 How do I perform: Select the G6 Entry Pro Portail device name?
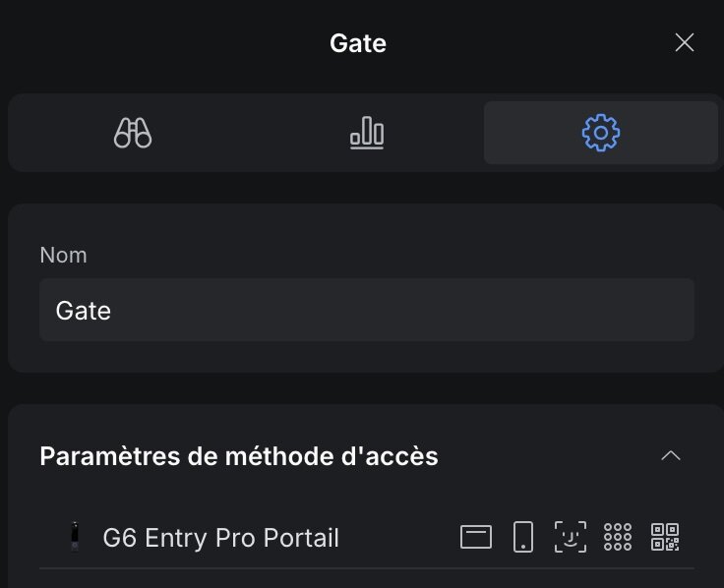(x=220, y=538)
